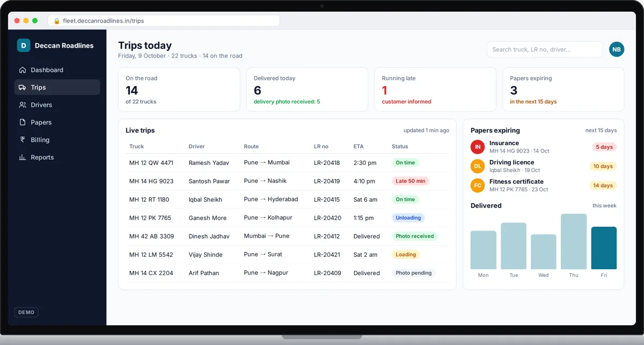Viewport: 644px width, 345px height.
Task: Click the Fitness certificate expiring entry
Action: (544, 185)
